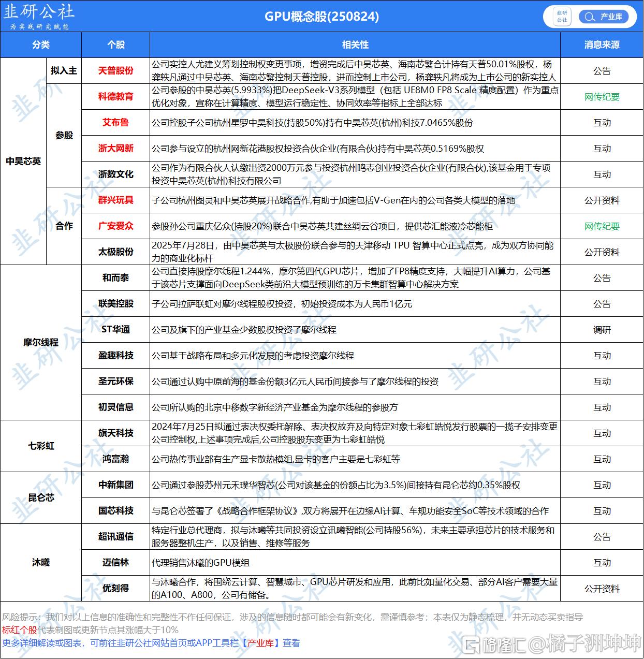644x659 pixels.
Task: Click stock name 浙数文化
Action: 116,174
